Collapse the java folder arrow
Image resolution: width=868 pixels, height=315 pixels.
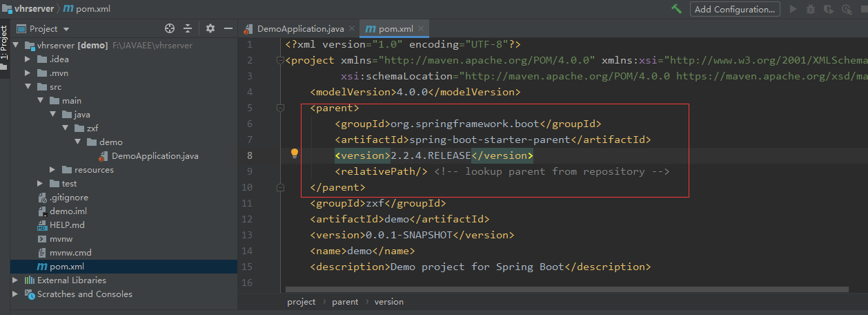click(x=52, y=115)
